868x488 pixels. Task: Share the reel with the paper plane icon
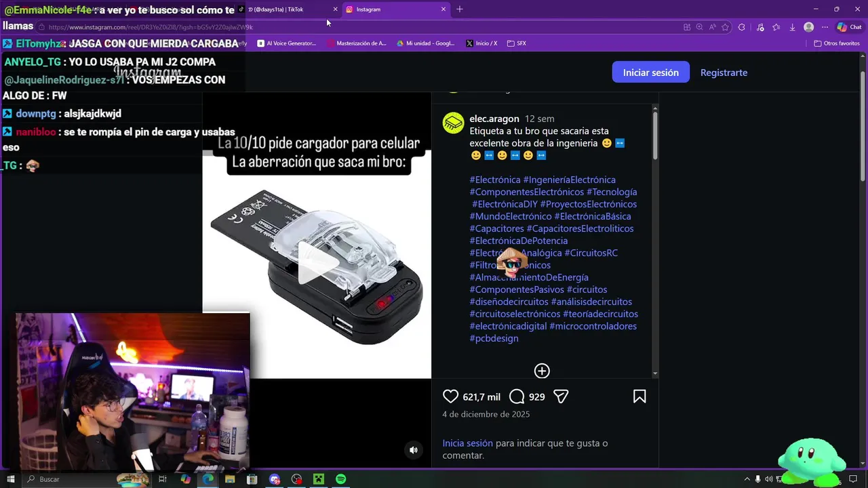pyautogui.click(x=560, y=396)
